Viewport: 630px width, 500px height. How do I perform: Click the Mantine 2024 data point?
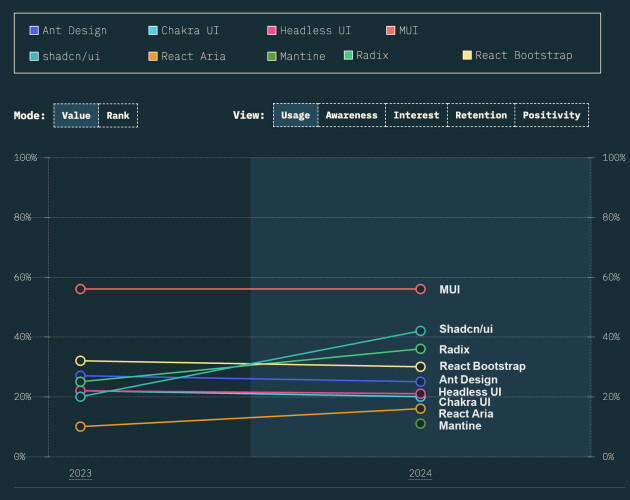click(421, 424)
